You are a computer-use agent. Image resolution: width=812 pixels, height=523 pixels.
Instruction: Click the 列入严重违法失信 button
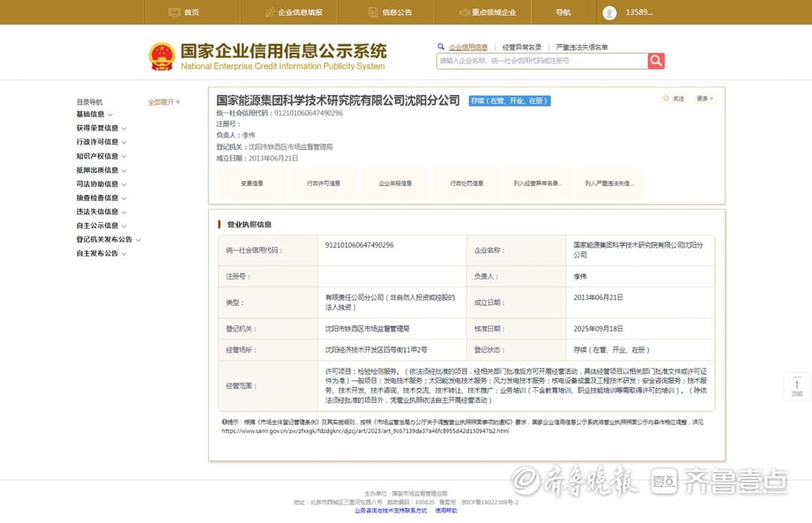coord(610,184)
